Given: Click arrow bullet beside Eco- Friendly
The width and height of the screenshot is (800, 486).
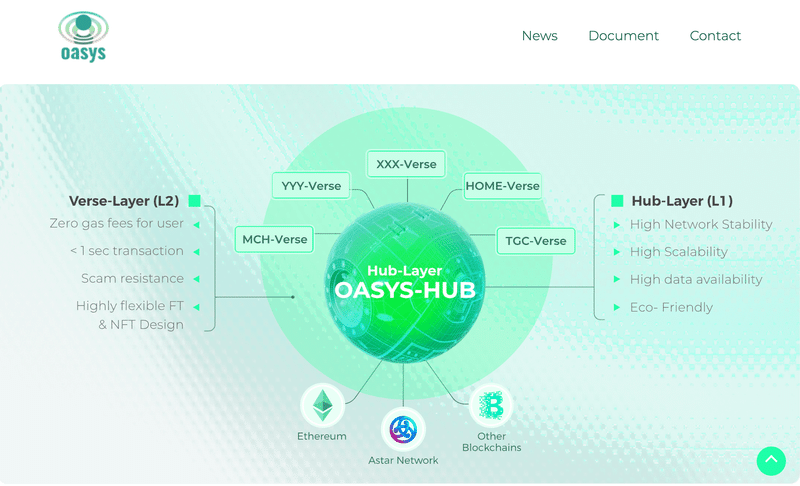Looking at the screenshot, I should (616, 308).
